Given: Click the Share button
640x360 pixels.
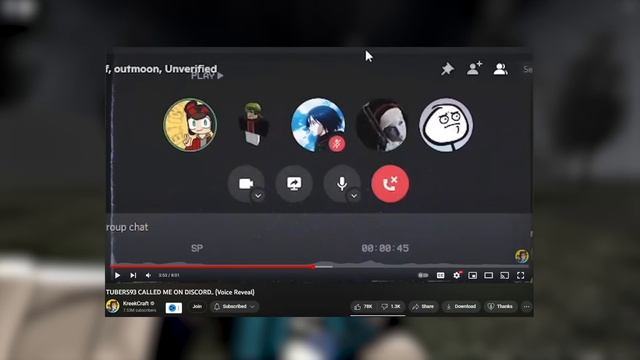Looking at the screenshot, I should [x=423, y=306].
